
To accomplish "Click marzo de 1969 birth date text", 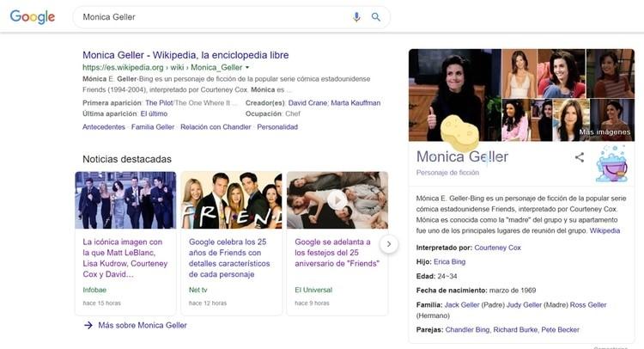I will tap(513, 291).
